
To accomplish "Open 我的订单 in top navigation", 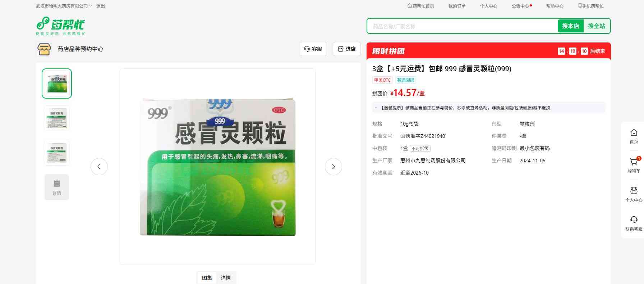I will click(x=457, y=6).
